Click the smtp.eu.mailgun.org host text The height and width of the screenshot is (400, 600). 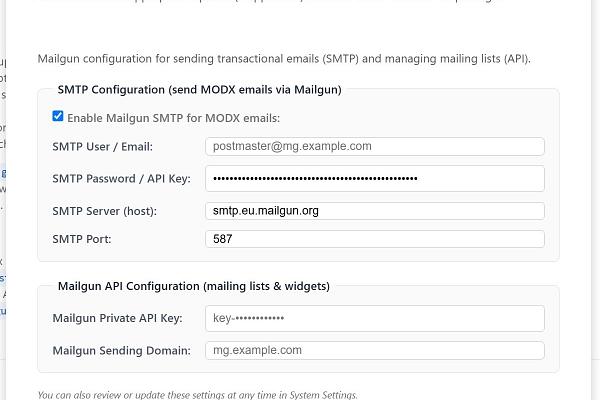point(266,211)
